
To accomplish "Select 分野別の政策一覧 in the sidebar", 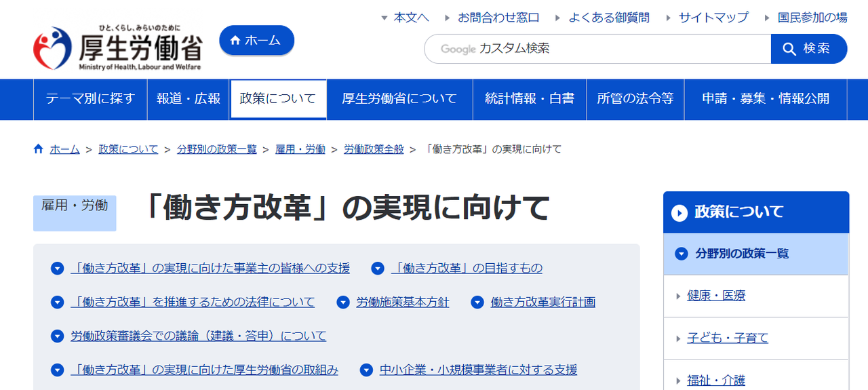I will tap(756, 254).
